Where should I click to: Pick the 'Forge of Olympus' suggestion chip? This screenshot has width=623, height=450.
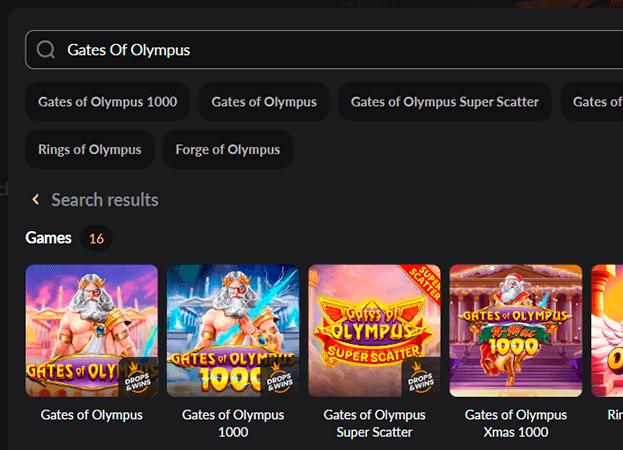click(228, 150)
